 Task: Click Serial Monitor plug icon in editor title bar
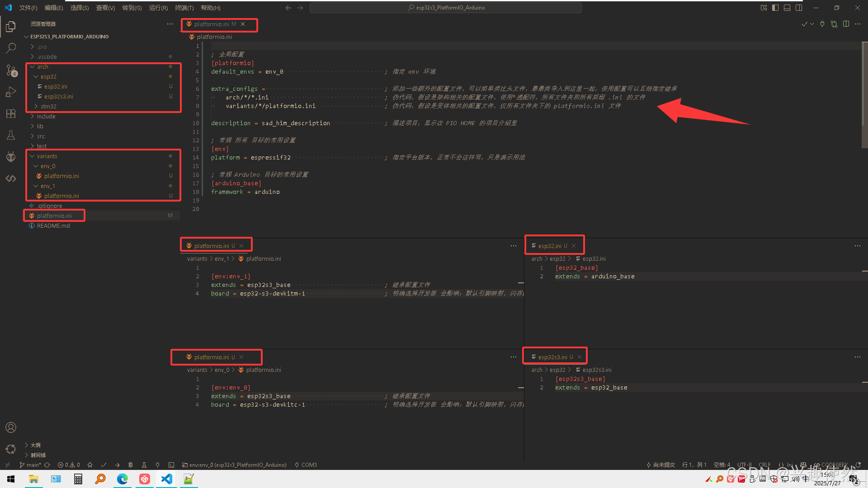click(822, 24)
